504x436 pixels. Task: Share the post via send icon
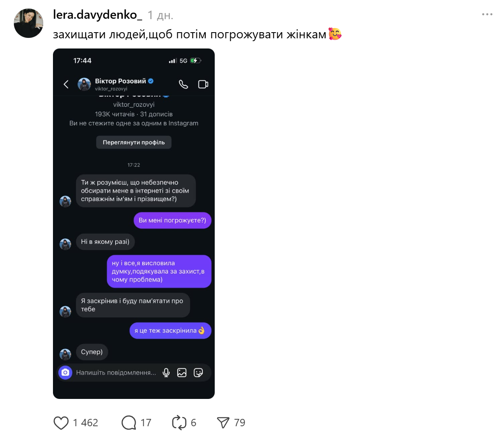(x=223, y=423)
